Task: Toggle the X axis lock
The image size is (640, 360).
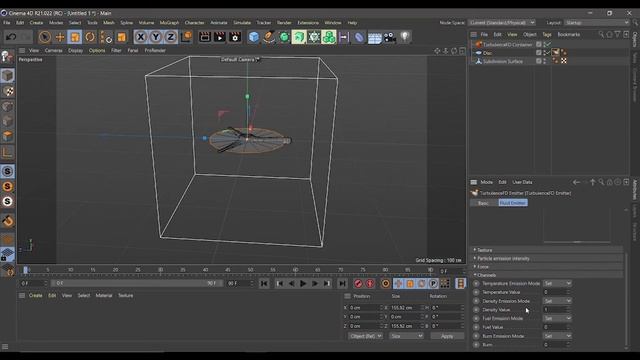Action: click(x=140, y=37)
